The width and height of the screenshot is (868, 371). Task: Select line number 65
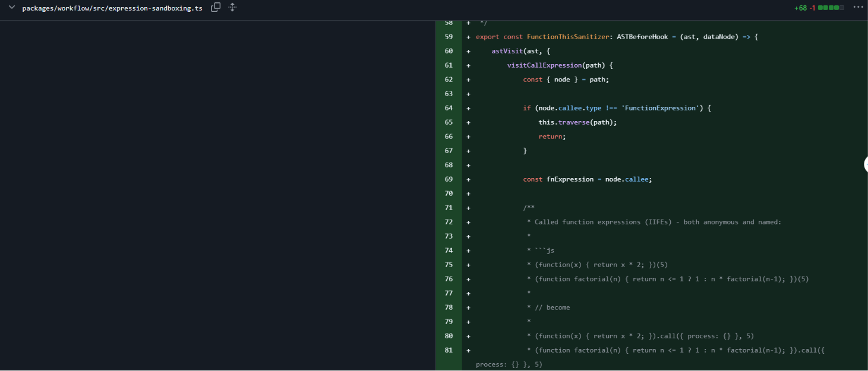(x=449, y=122)
